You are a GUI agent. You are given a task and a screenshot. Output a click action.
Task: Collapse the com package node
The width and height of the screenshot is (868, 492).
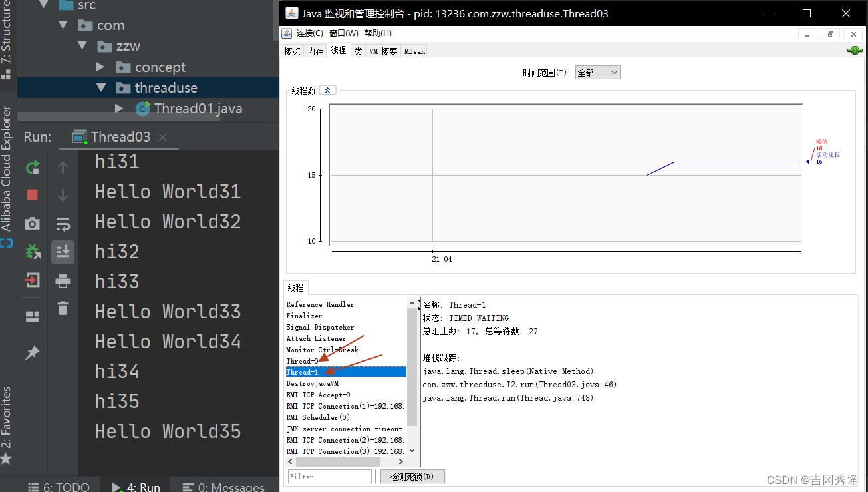coord(63,25)
